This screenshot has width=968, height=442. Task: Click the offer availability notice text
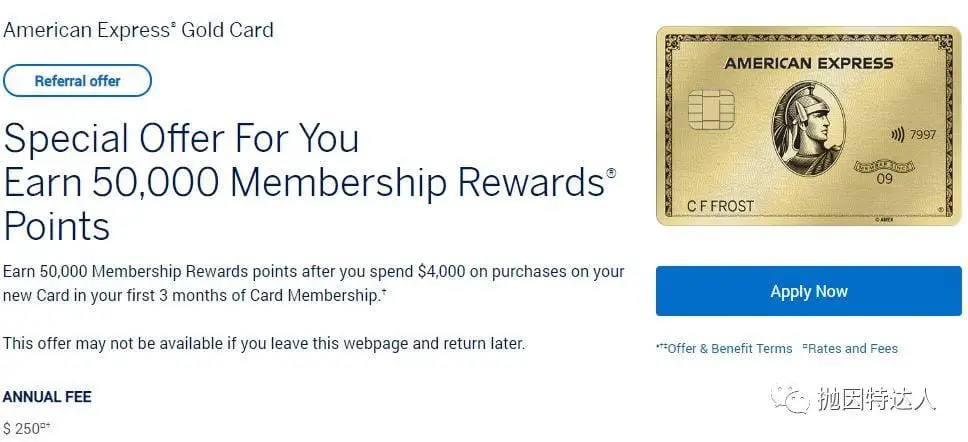pyautogui.click(x=264, y=343)
